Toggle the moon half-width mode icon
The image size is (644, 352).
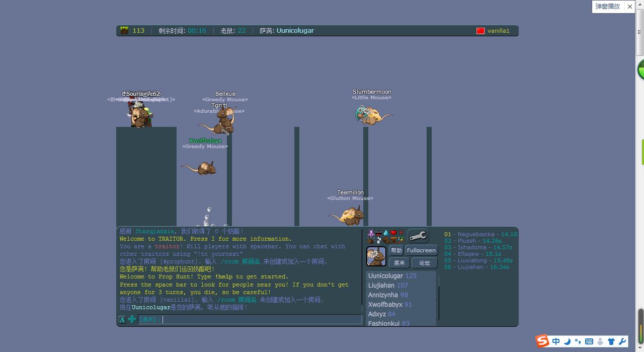[x=567, y=341]
